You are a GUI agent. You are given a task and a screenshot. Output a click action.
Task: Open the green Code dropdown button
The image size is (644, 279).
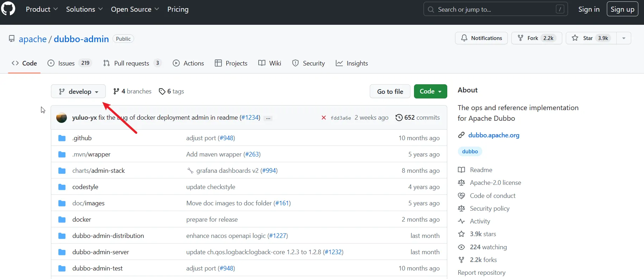[x=430, y=91]
